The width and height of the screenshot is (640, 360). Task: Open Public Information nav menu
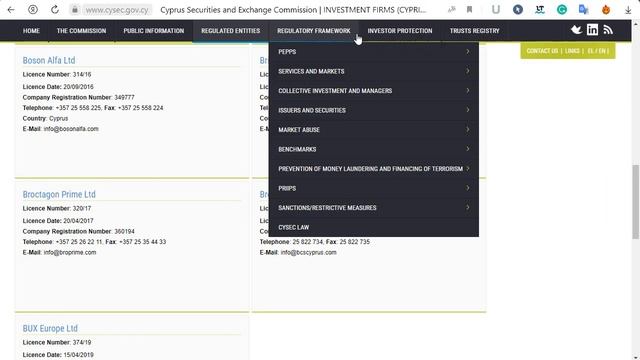[x=153, y=31]
